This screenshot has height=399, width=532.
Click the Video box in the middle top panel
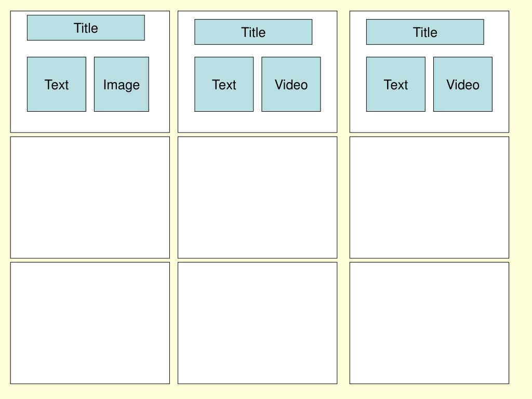click(291, 84)
